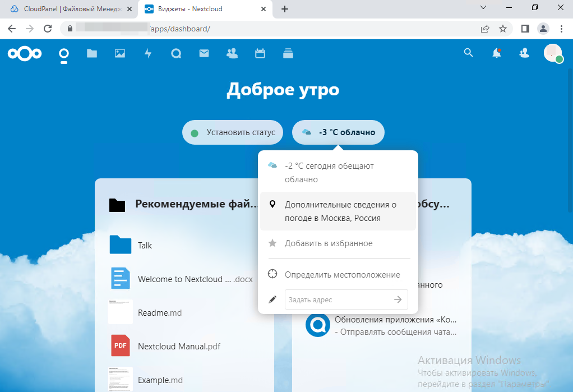Submit address with the arrow button
The height and width of the screenshot is (392, 573).
[398, 300]
